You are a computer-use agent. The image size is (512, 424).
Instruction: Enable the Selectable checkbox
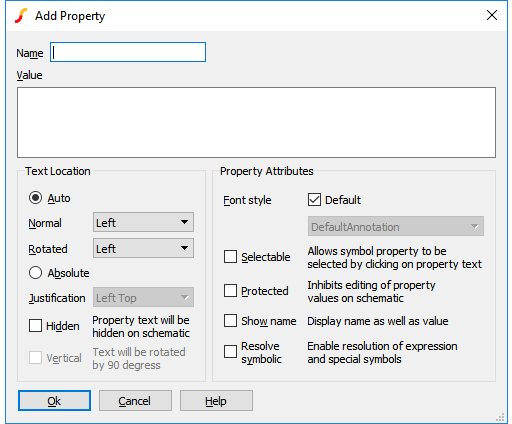[230, 257]
